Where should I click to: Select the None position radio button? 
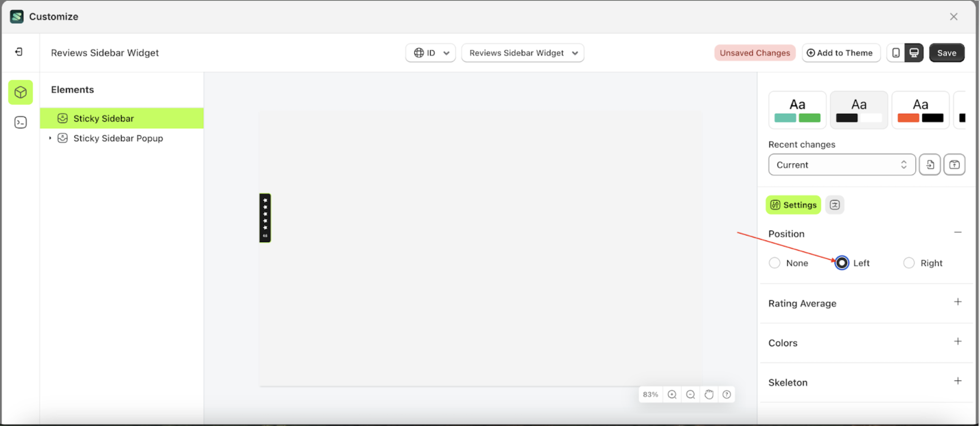point(775,263)
